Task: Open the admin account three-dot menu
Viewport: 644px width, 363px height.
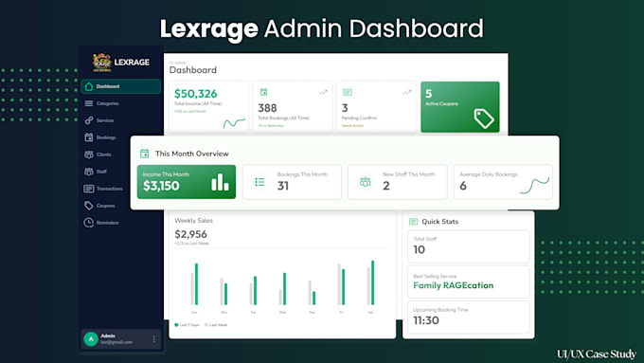Action: [x=154, y=339]
